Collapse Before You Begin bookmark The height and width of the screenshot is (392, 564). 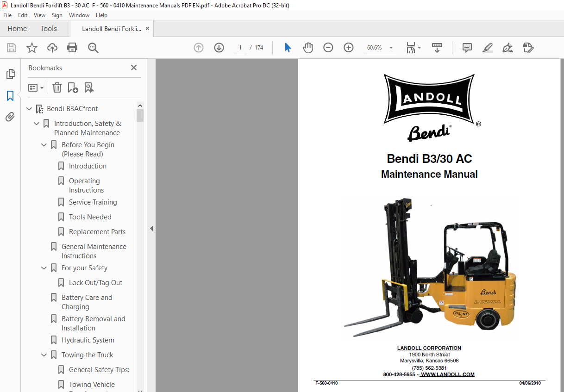click(44, 145)
